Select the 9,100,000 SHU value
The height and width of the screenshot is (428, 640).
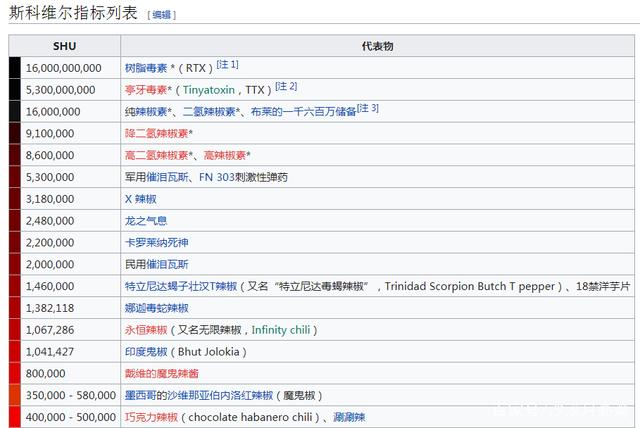click(50, 133)
